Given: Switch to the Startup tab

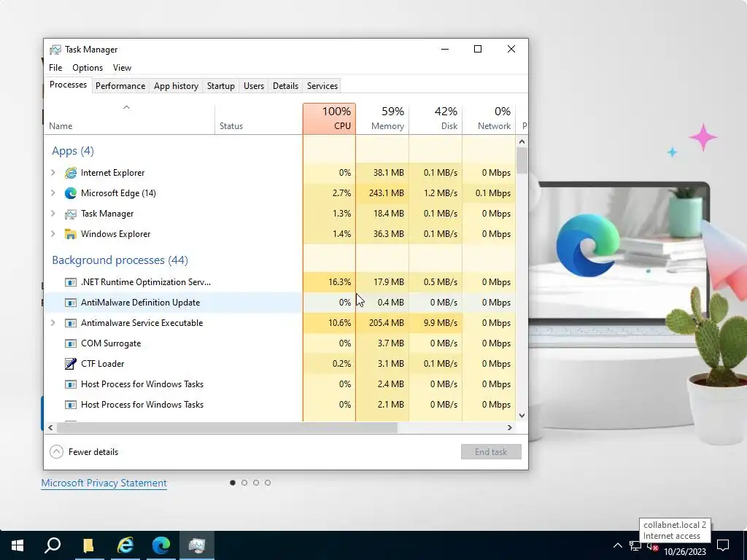Looking at the screenshot, I should pyautogui.click(x=220, y=86).
